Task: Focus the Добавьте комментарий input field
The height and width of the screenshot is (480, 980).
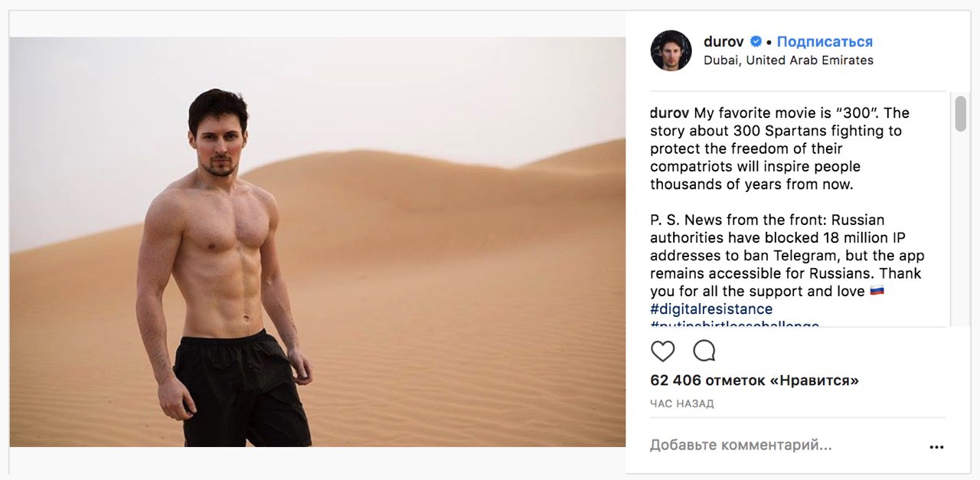Action: [785, 445]
